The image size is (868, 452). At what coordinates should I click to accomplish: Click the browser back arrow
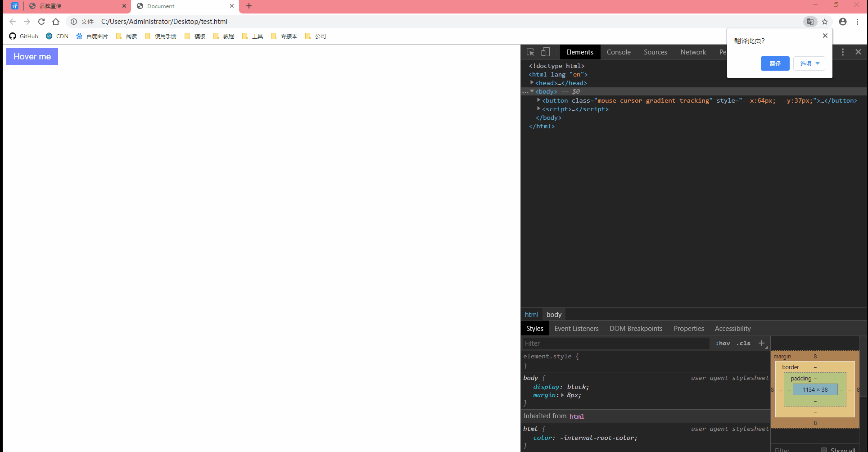[13, 22]
